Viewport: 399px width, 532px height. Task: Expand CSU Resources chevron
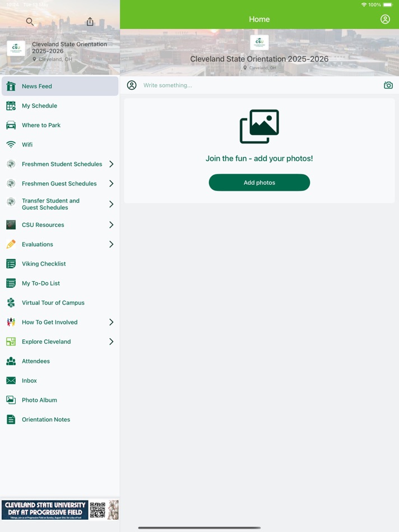coord(112,225)
